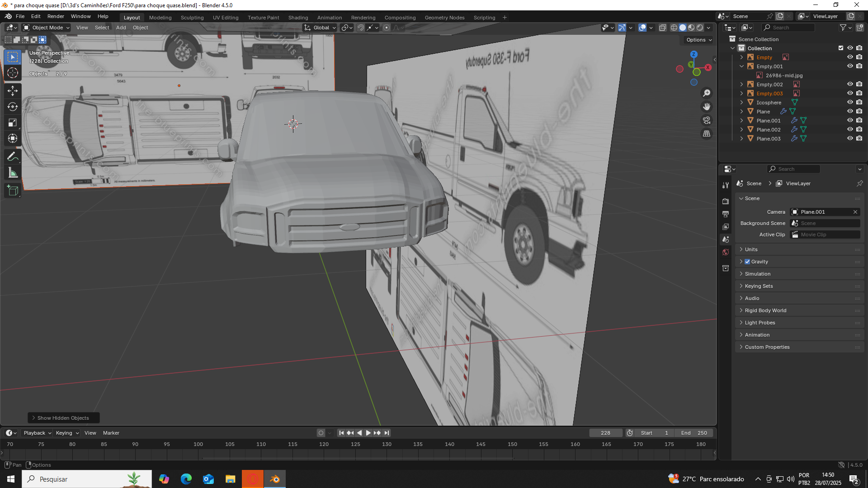
Task: Switch to the Sculpting workspace tab
Action: (192, 18)
